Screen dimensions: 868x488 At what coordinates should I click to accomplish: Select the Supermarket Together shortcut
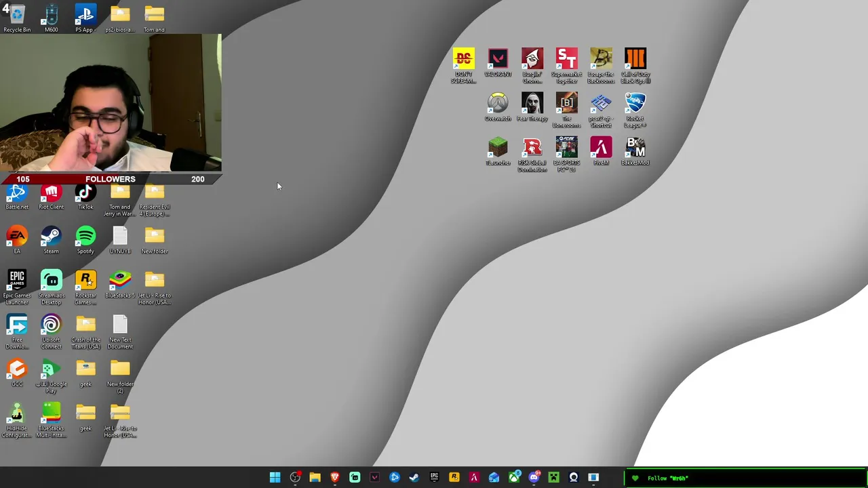tap(567, 66)
